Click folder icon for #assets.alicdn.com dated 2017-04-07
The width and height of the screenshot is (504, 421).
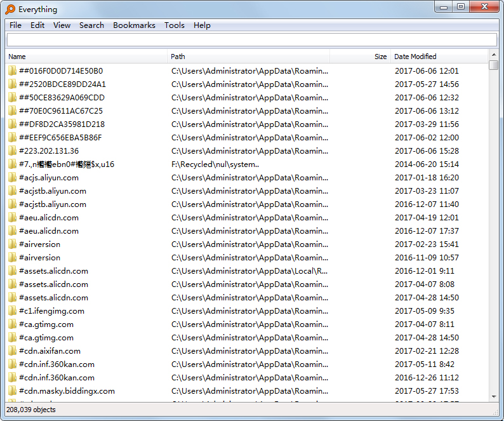click(x=12, y=284)
